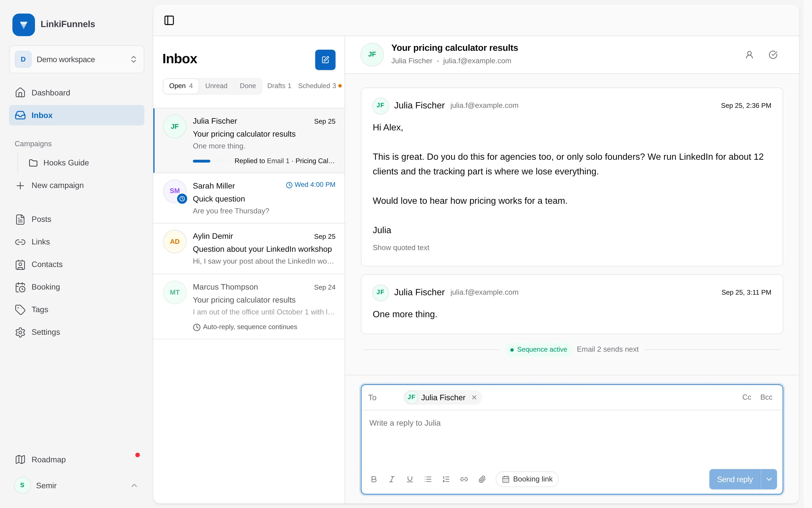Open the Send reply options arrow
Viewport: 812px width, 508px height.
[x=769, y=479]
